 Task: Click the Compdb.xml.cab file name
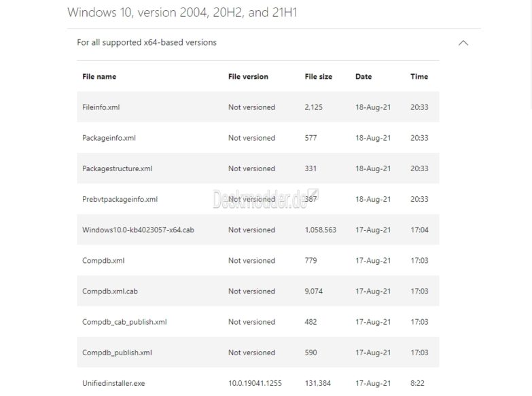click(111, 291)
